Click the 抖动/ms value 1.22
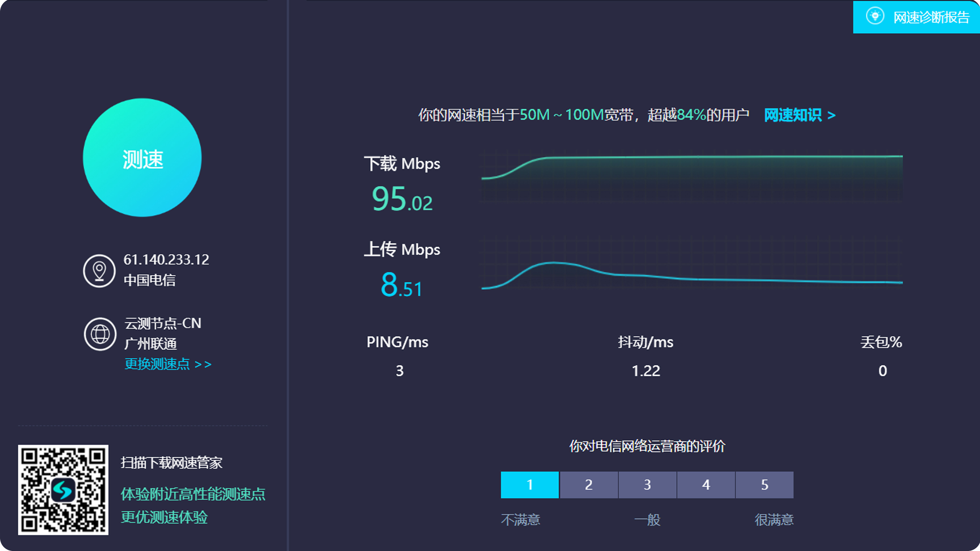 tap(646, 371)
